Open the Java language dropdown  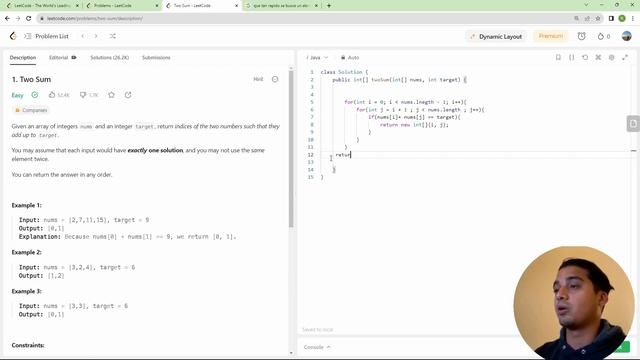tap(317, 58)
